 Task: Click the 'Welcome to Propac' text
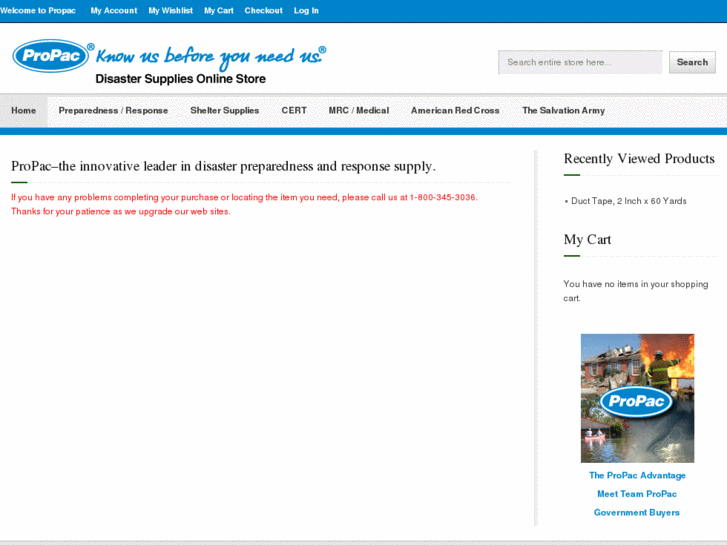point(38,11)
